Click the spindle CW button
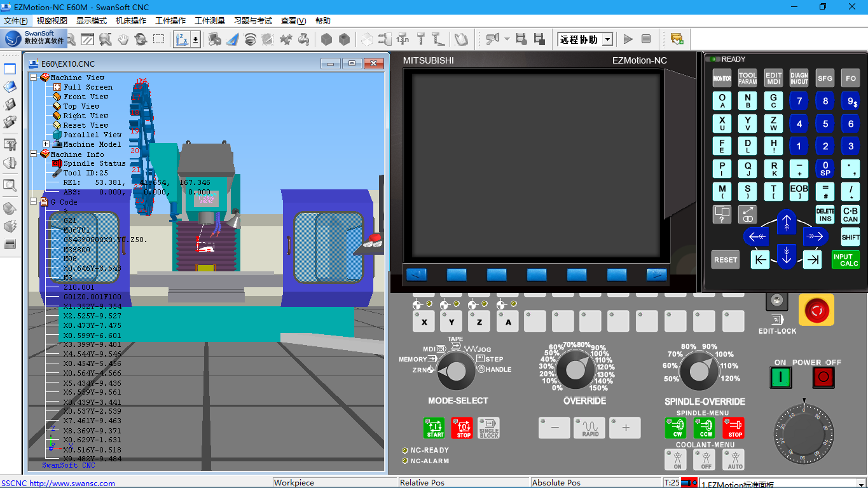 point(676,428)
